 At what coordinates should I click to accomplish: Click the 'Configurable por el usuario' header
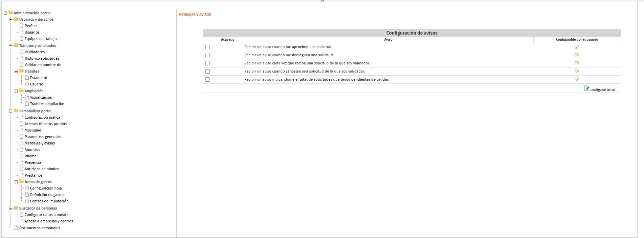click(577, 40)
